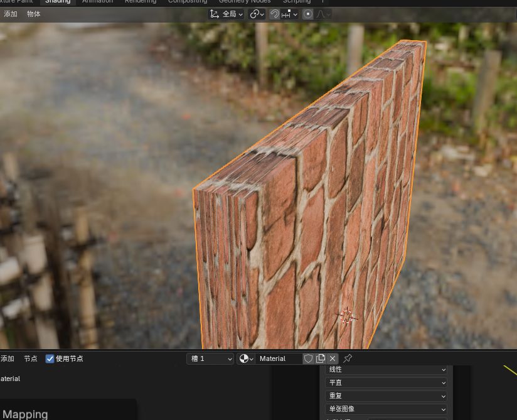Toggle the 使用节点 checkbox
This screenshot has height=420, width=517.
click(x=50, y=358)
